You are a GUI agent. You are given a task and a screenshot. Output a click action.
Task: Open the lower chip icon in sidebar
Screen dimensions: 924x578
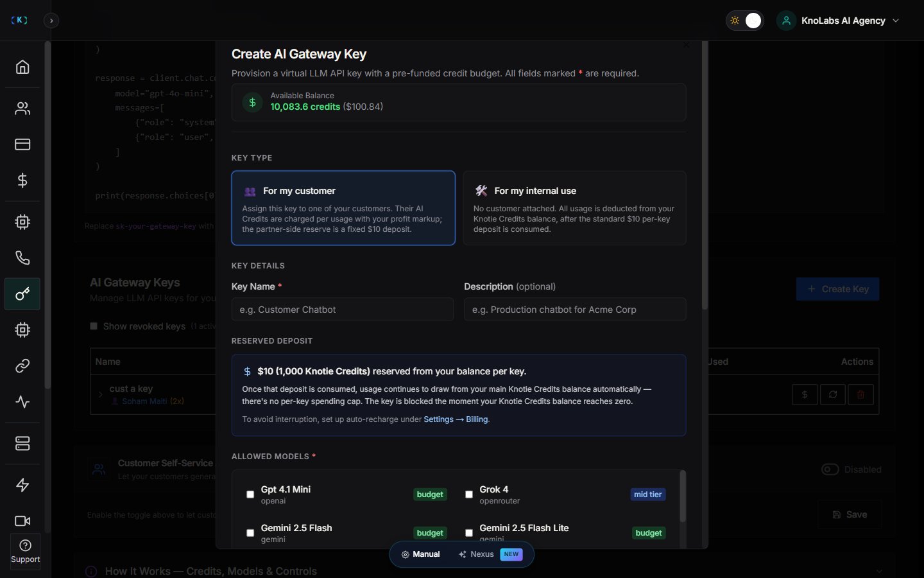(x=22, y=330)
